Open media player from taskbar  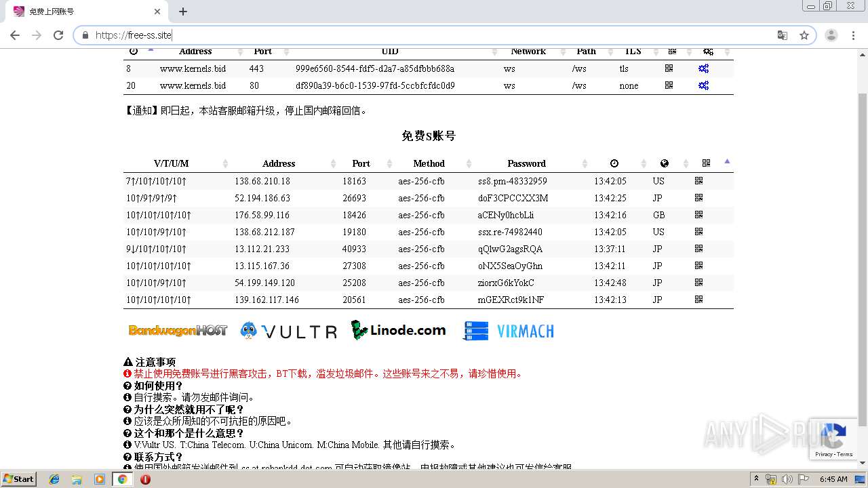coord(100,479)
